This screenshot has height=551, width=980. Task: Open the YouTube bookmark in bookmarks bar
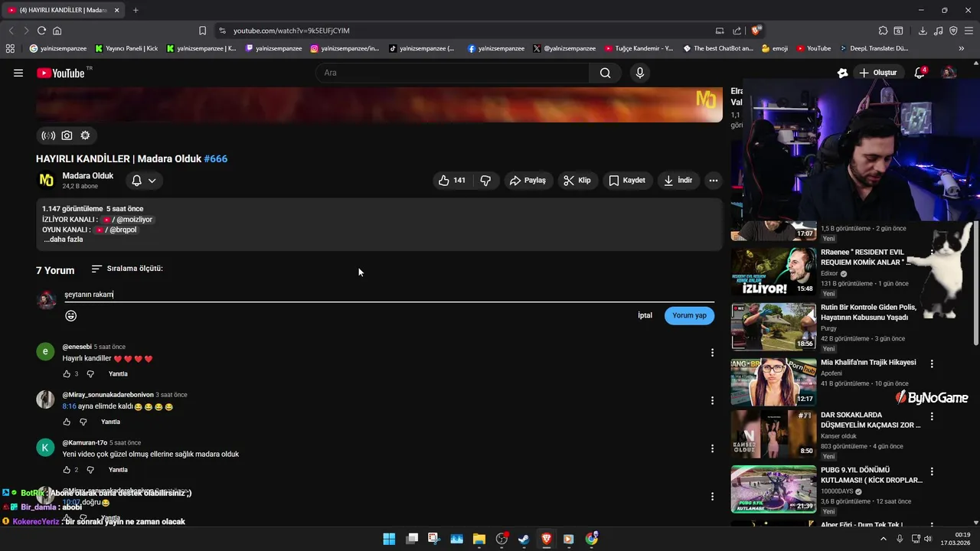[x=813, y=48]
